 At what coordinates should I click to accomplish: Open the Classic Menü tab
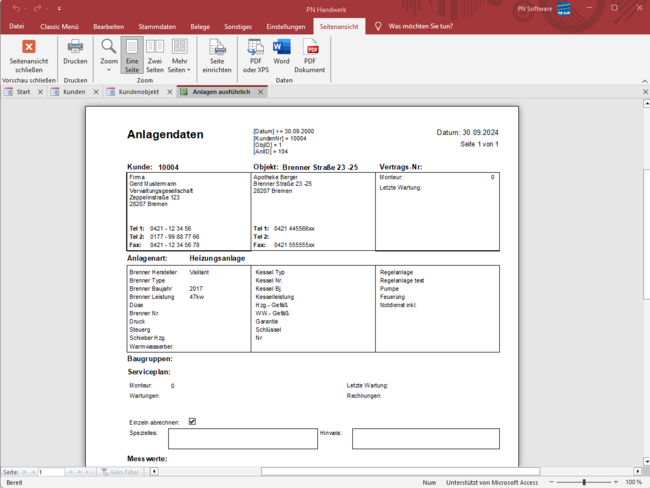59,27
